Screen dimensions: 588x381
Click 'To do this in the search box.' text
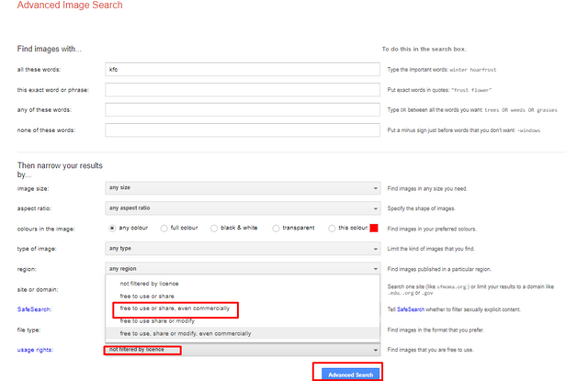pos(424,49)
